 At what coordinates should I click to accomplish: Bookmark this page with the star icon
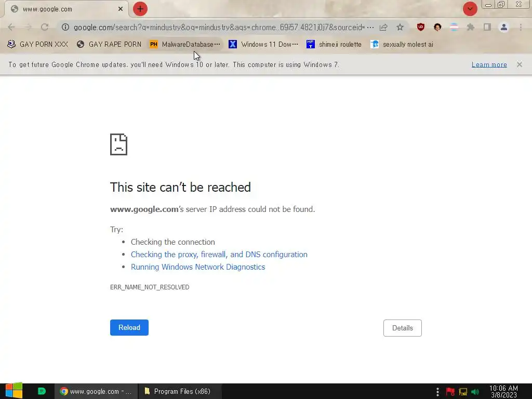point(400,27)
